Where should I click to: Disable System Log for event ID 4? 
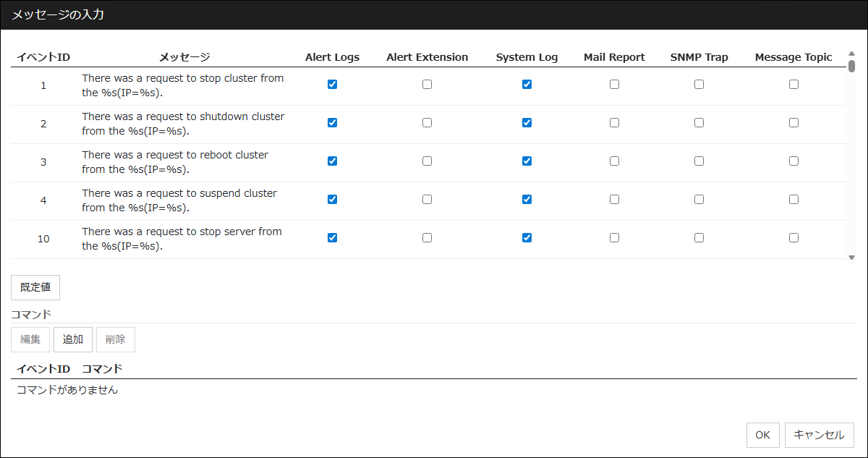click(x=527, y=199)
